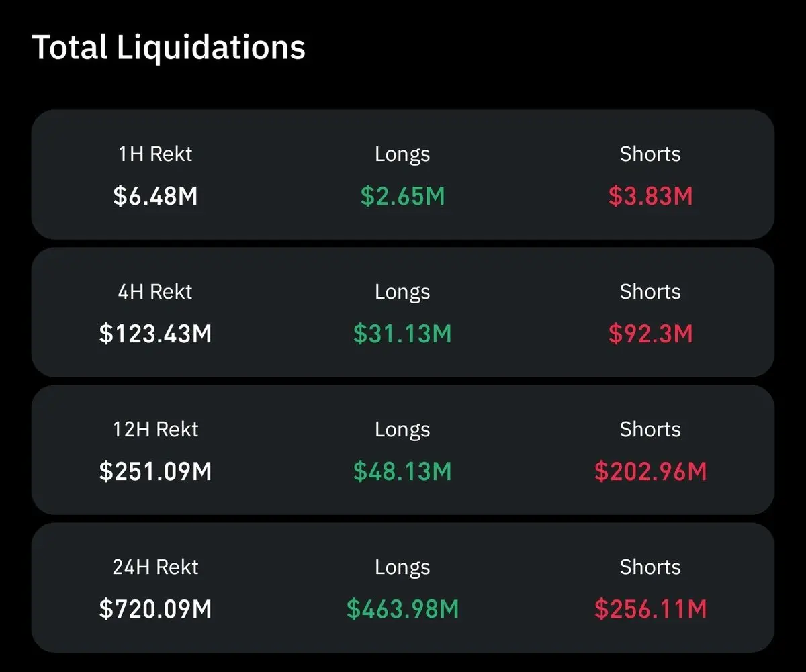Click the Shorts label in the 24H card
The image size is (806, 672).
[650, 567]
